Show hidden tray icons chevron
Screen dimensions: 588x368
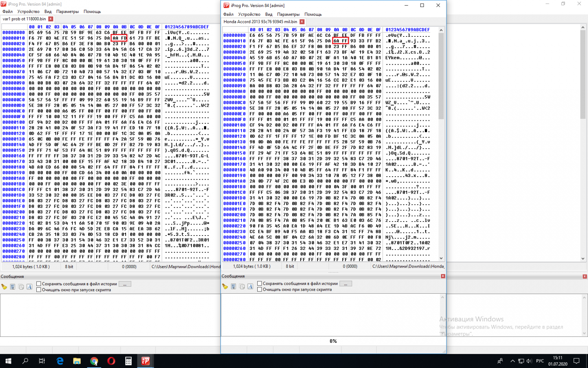[513, 361]
